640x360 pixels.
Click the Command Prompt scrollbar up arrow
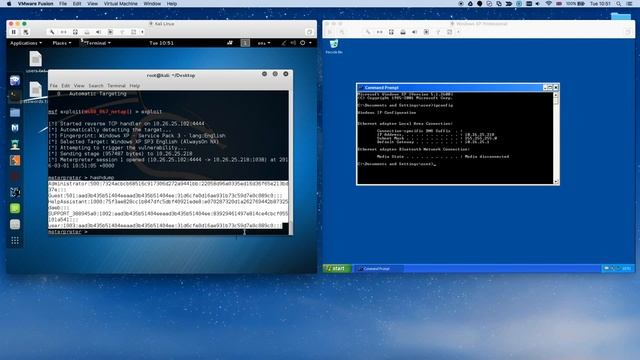(556, 95)
